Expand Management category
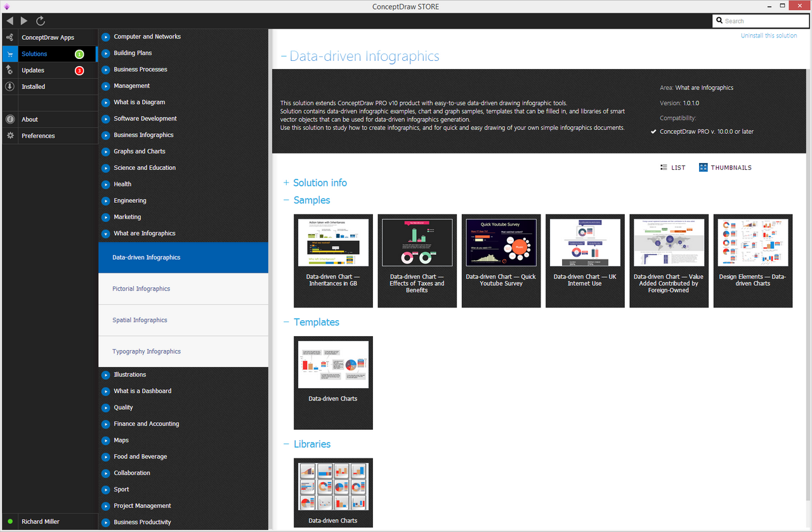 pos(106,86)
